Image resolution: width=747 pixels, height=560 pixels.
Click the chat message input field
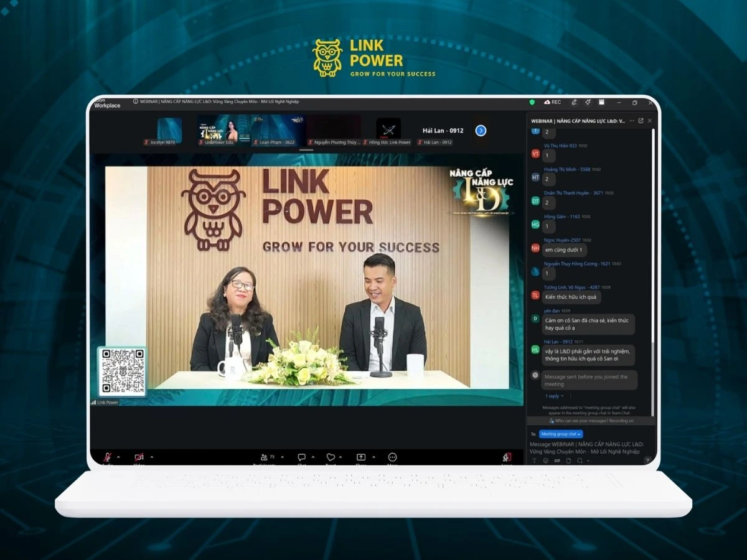pos(588,447)
